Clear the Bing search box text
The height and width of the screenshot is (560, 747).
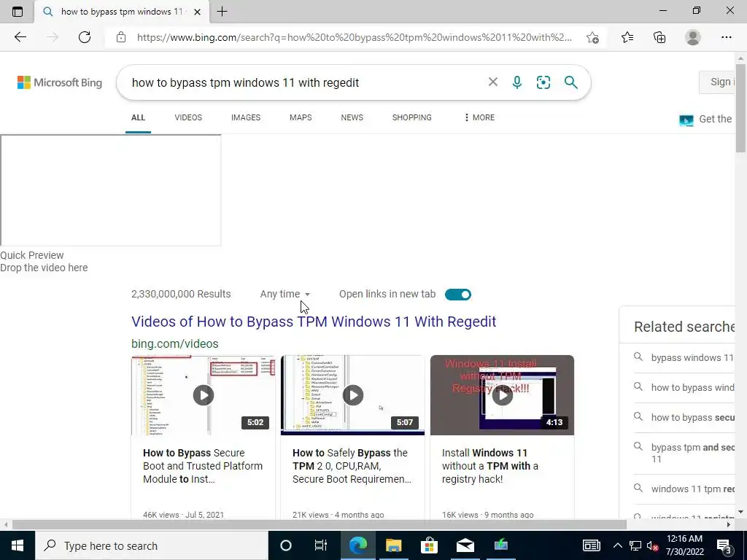pyautogui.click(x=493, y=82)
